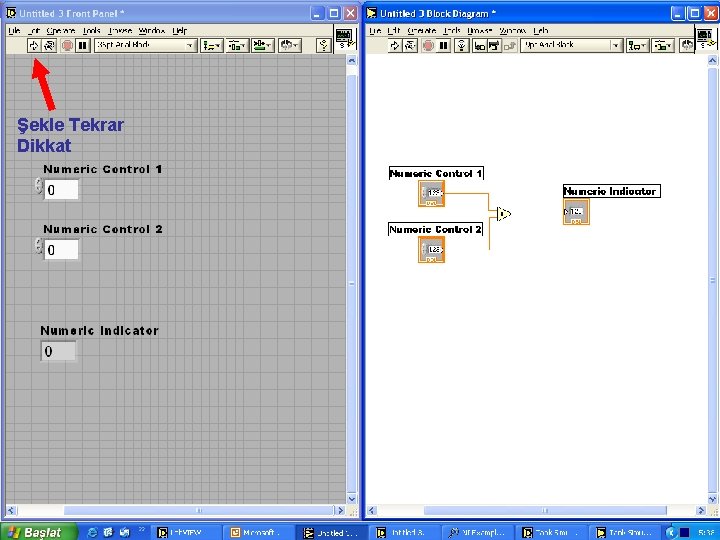The image size is (720, 540).
Task: Click Numeric Control 2 value field
Action: tap(61, 250)
